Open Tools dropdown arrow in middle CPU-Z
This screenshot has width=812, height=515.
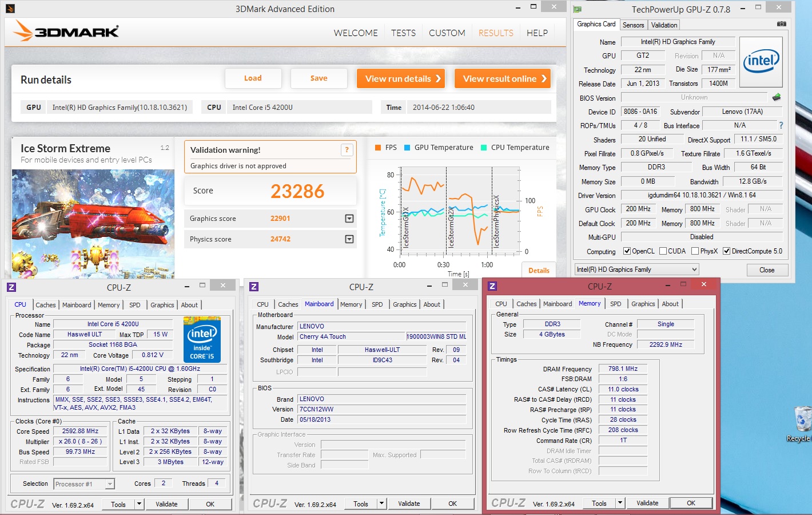(381, 504)
